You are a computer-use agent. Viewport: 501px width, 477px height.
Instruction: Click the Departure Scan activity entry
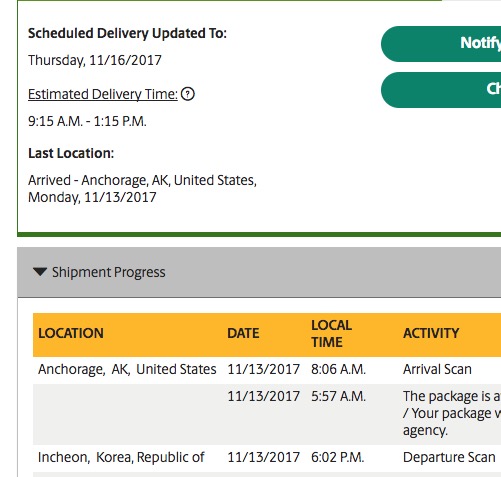point(449,458)
